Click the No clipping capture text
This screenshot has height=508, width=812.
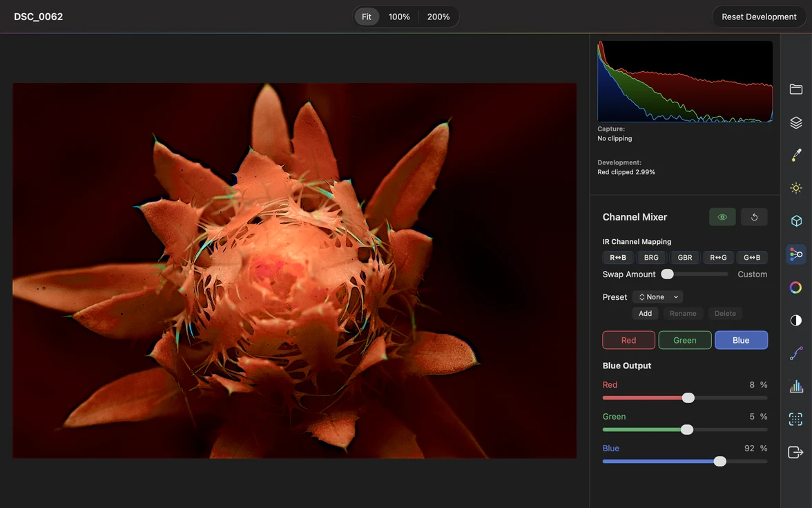click(615, 138)
